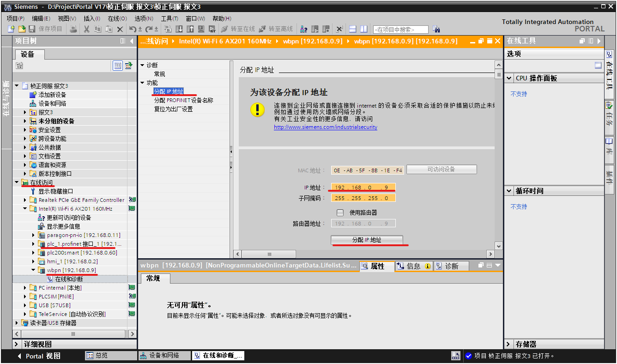This screenshot has width=617, height=364.
Task: Collapse the CPU 操作面板 section
Action: (509, 78)
